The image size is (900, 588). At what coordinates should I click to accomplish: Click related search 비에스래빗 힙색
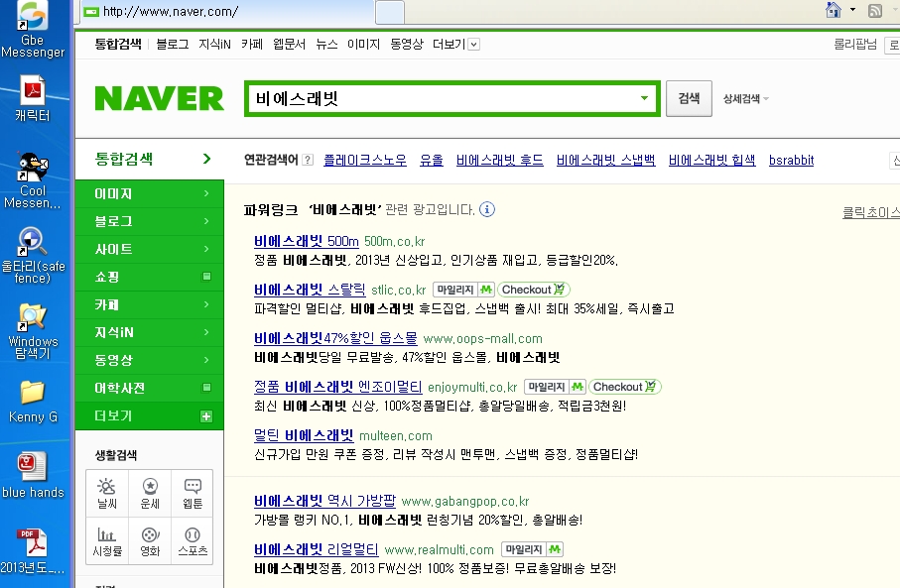point(711,160)
